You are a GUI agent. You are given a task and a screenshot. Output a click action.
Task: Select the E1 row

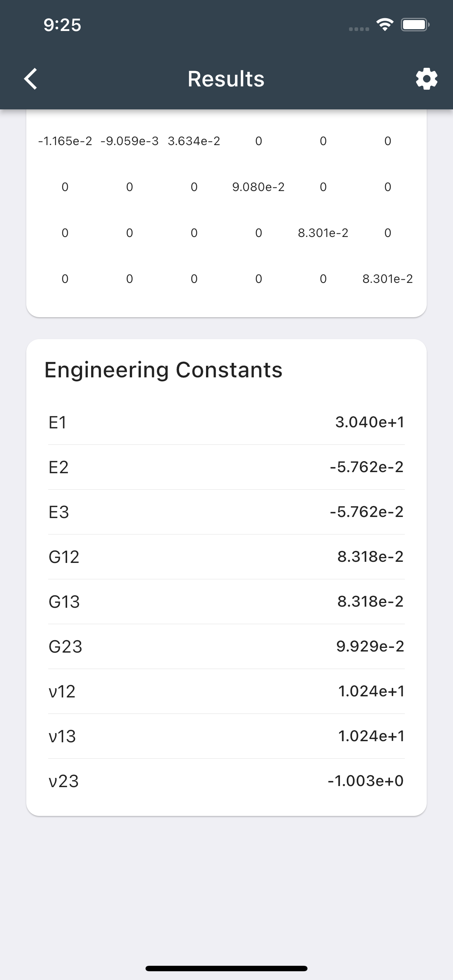pyautogui.click(x=226, y=422)
